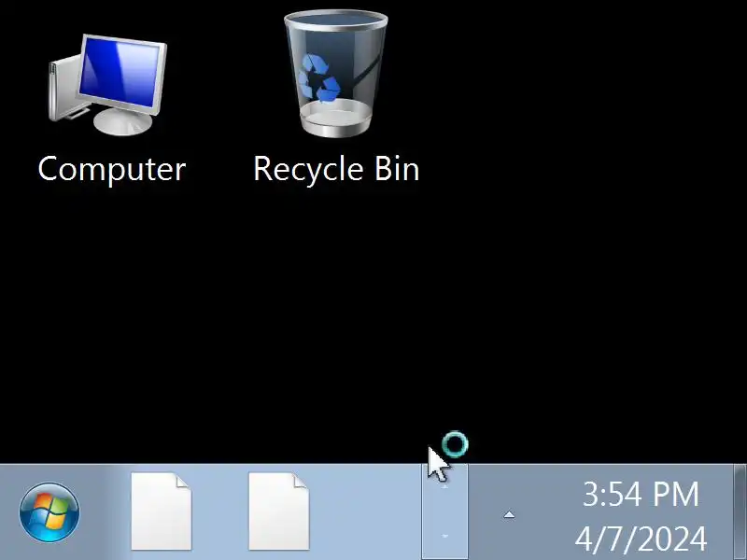Click the Show desktop strip at taskbar edge

(x=740, y=512)
